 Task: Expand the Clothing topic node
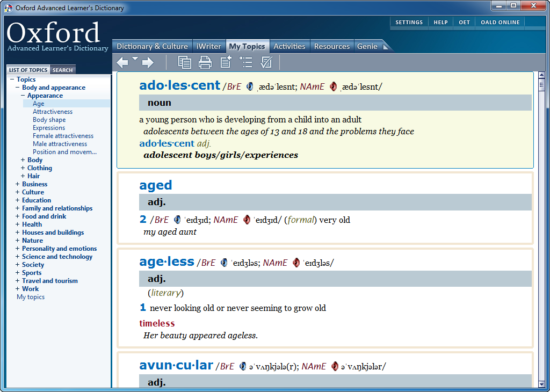point(23,168)
